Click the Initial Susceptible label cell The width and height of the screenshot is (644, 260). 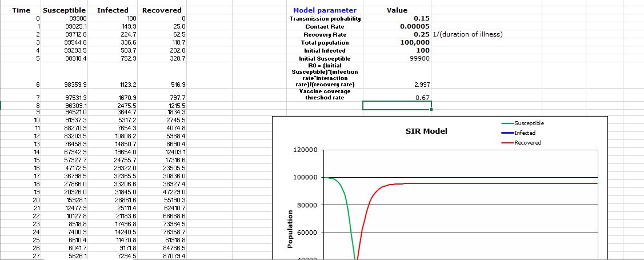point(325,59)
